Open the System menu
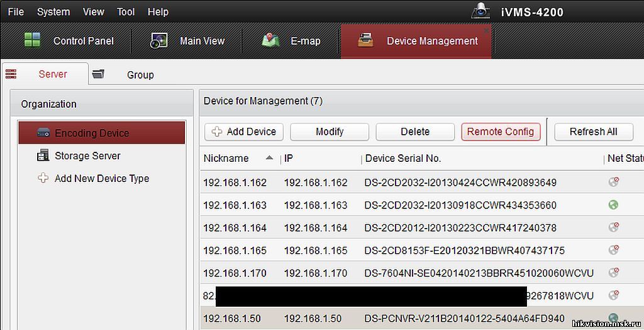 (53, 12)
